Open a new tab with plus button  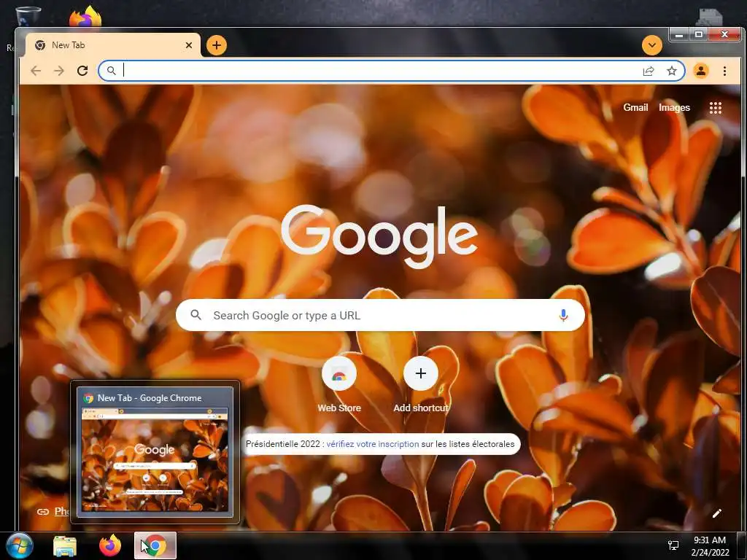coord(217,45)
